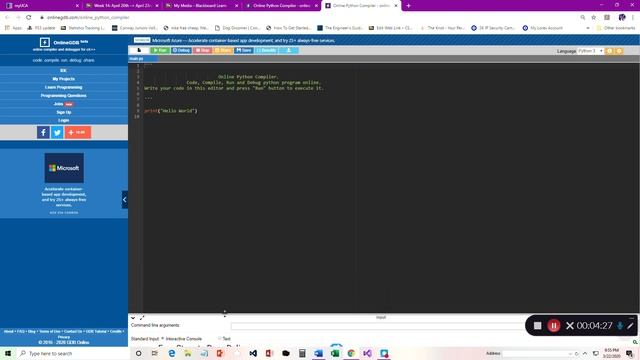Bookmark this page star icon
Viewport: 640px width, 360px height.
[x=593, y=17]
